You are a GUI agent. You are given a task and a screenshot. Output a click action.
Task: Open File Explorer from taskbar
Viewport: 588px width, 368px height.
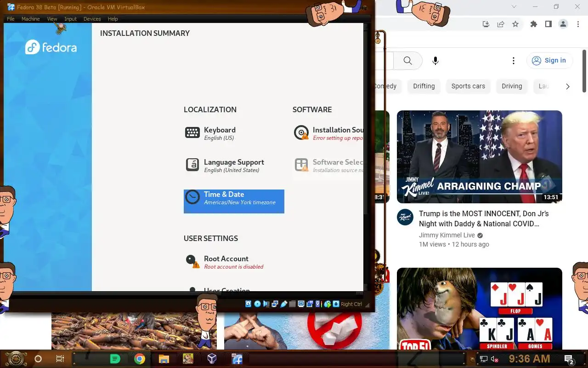point(164,359)
